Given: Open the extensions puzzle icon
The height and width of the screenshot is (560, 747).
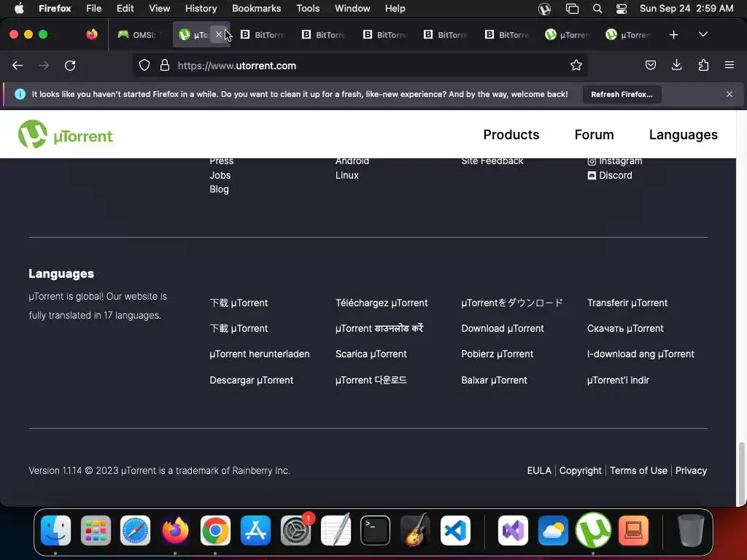Looking at the screenshot, I should click(703, 65).
